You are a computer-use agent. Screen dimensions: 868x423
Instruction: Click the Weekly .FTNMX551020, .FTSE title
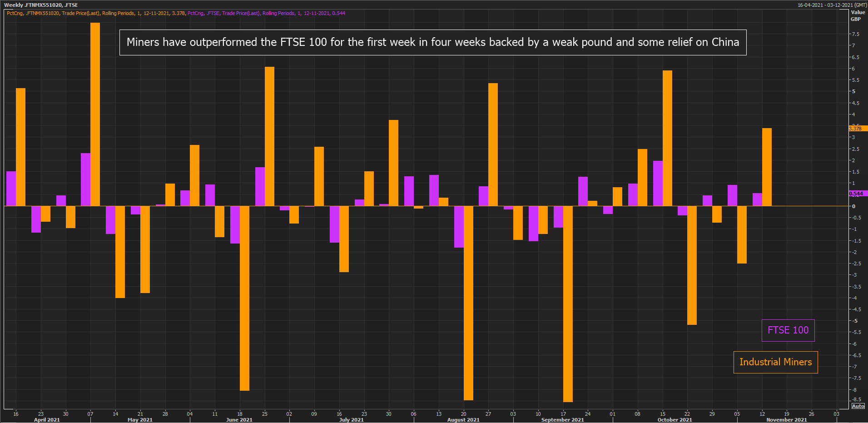[41, 5]
